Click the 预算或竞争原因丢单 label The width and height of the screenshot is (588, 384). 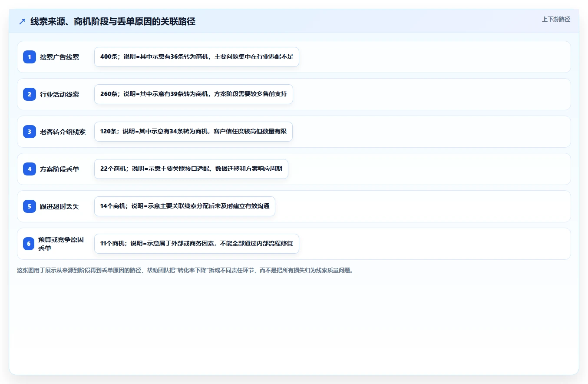click(x=61, y=244)
